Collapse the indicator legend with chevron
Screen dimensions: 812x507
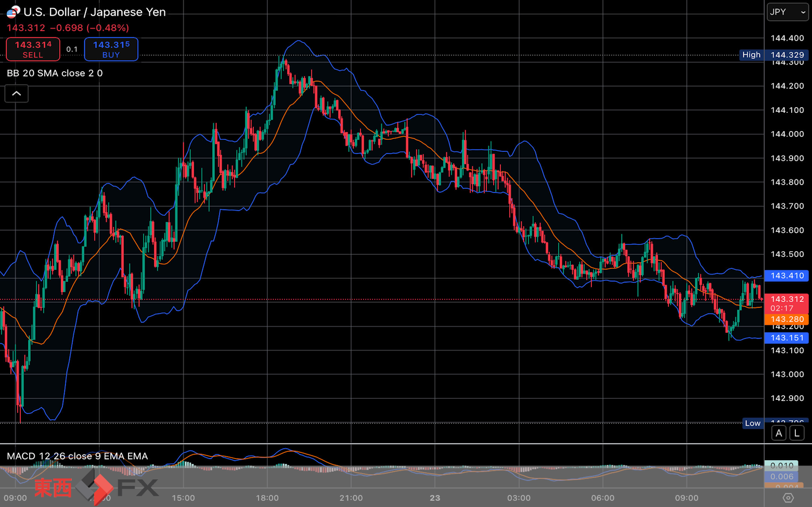pyautogui.click(x=17, y=94)
